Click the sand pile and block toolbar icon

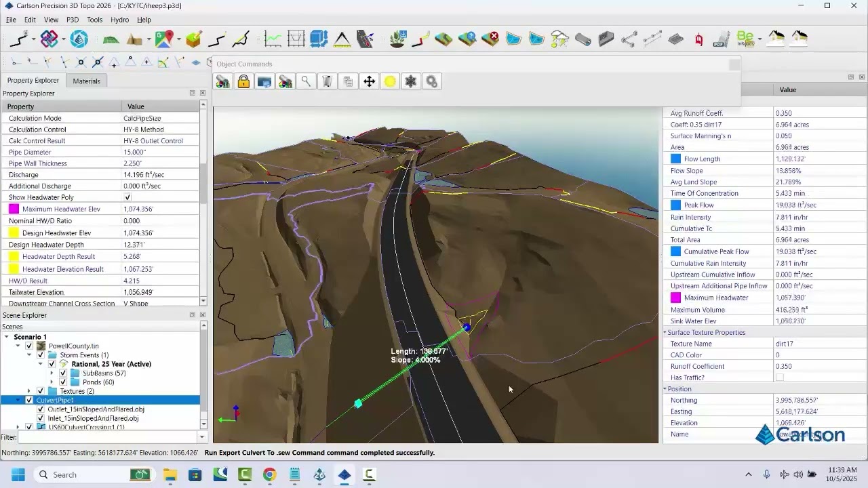[x=134, y=39]
